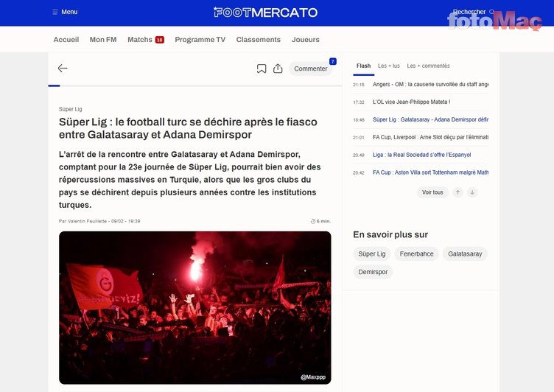554x392 pixels.
Task: Switch to the Les + lus tab
Action: coord(388,66)
